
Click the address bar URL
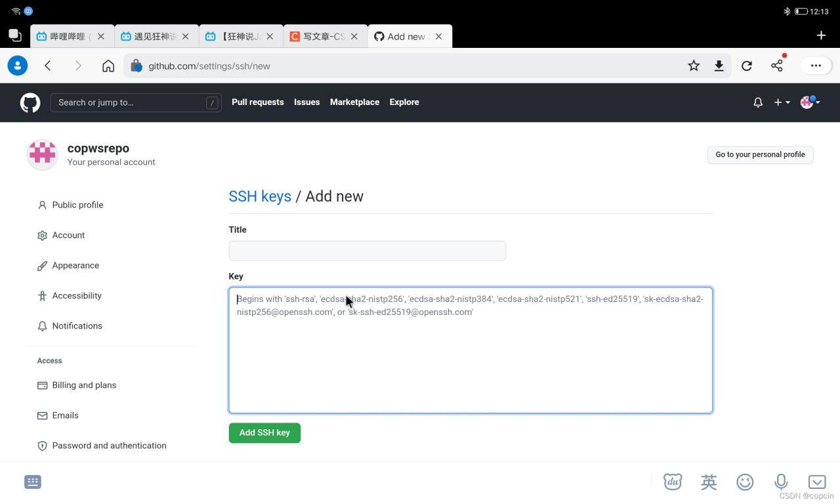point(209,66)
